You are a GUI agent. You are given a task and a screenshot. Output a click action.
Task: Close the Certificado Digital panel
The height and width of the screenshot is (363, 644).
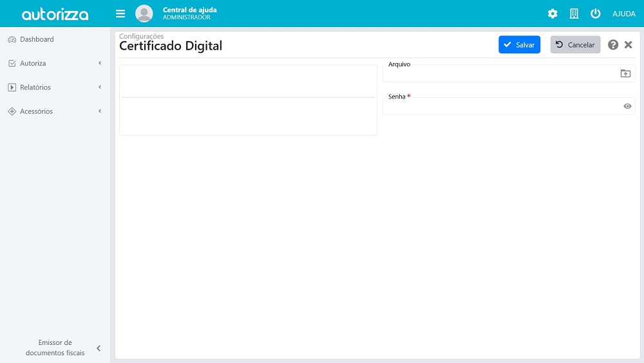point(629,45)
